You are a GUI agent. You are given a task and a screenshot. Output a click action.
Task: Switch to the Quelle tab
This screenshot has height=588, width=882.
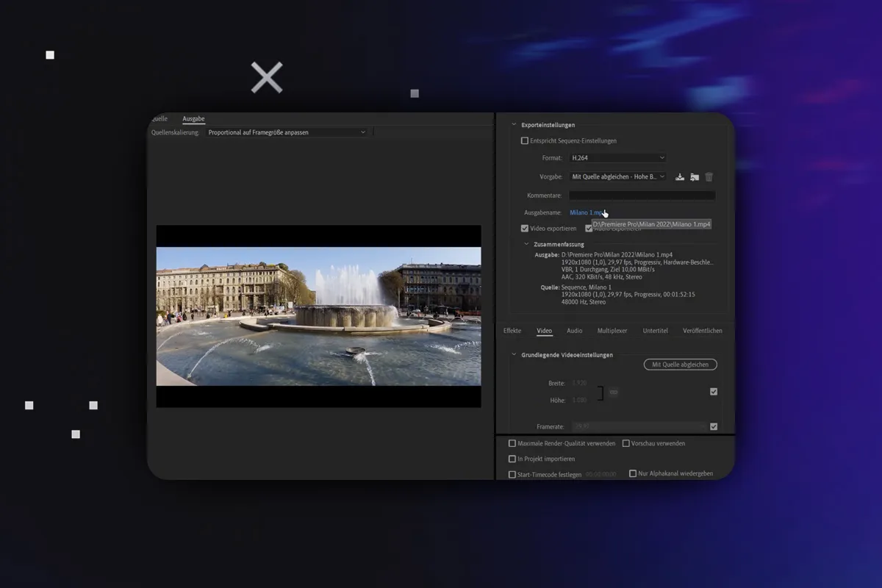click(159, 119)
